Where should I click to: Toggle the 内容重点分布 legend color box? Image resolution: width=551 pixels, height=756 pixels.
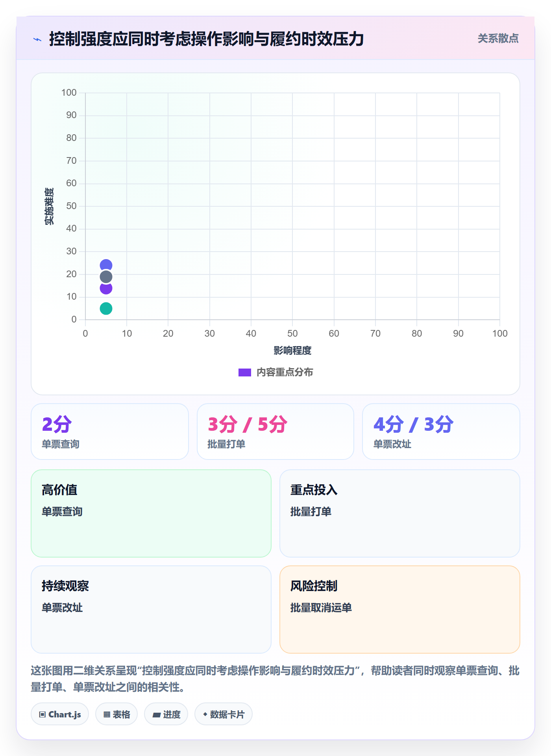[x=245, y=372]
